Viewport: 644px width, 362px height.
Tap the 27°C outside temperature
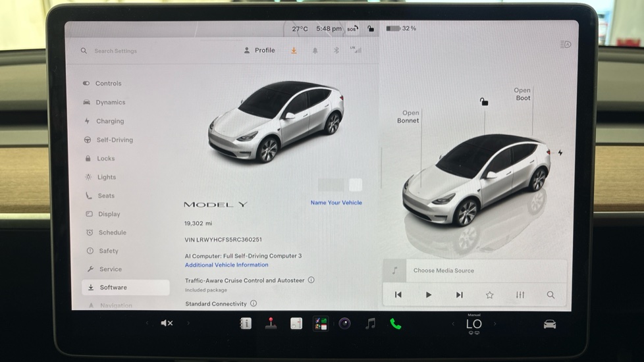click(x=300, y=29)
